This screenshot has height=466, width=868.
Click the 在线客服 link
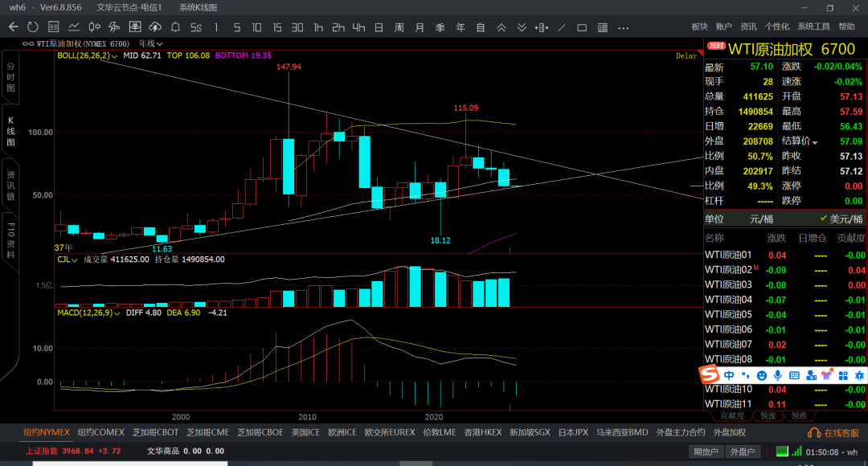point(842,433)
